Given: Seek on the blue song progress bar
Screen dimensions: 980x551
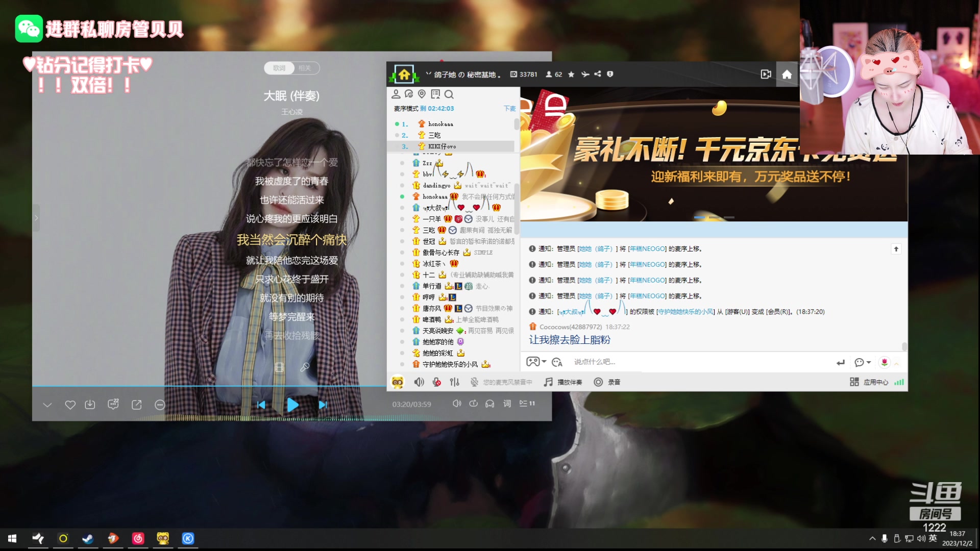Looking at the screenshot, I should point(209,386).
